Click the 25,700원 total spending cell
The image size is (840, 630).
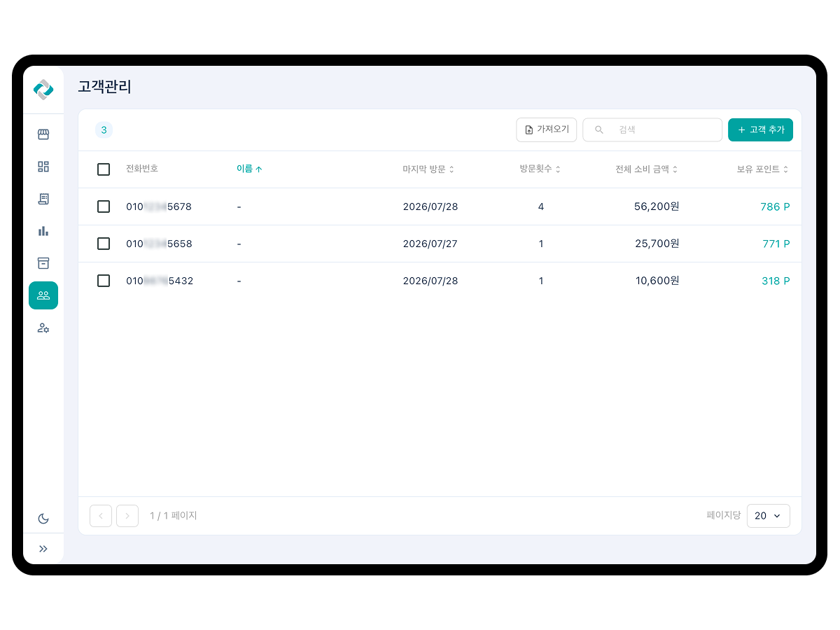point(657,244)
